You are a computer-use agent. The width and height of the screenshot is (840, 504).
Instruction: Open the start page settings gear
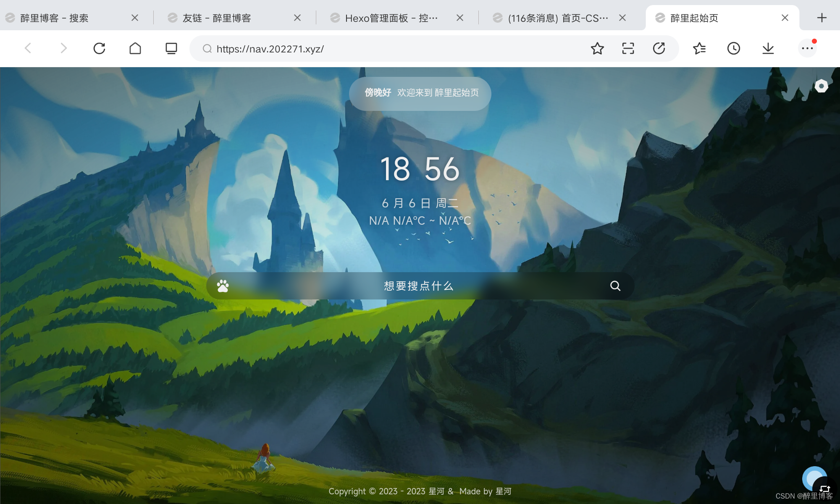(821, 86)
